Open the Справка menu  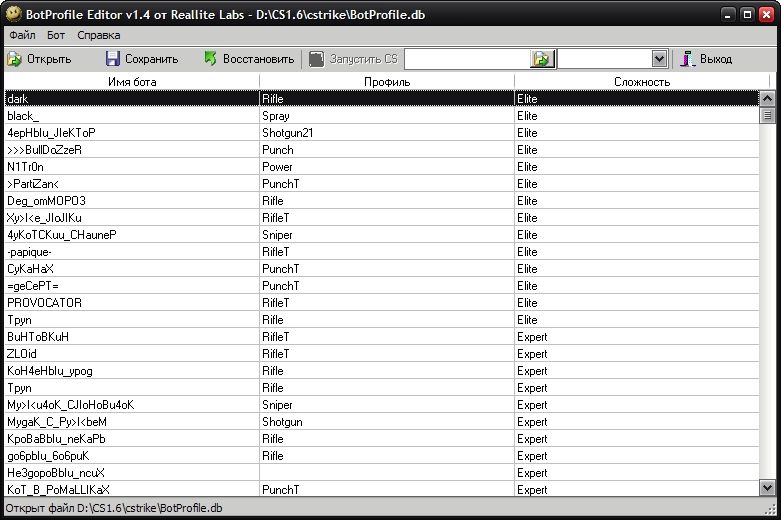[99, 35]
